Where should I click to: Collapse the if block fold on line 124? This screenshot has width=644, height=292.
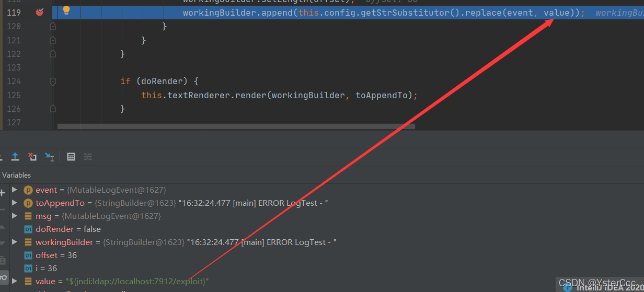(x=53, y=81)
